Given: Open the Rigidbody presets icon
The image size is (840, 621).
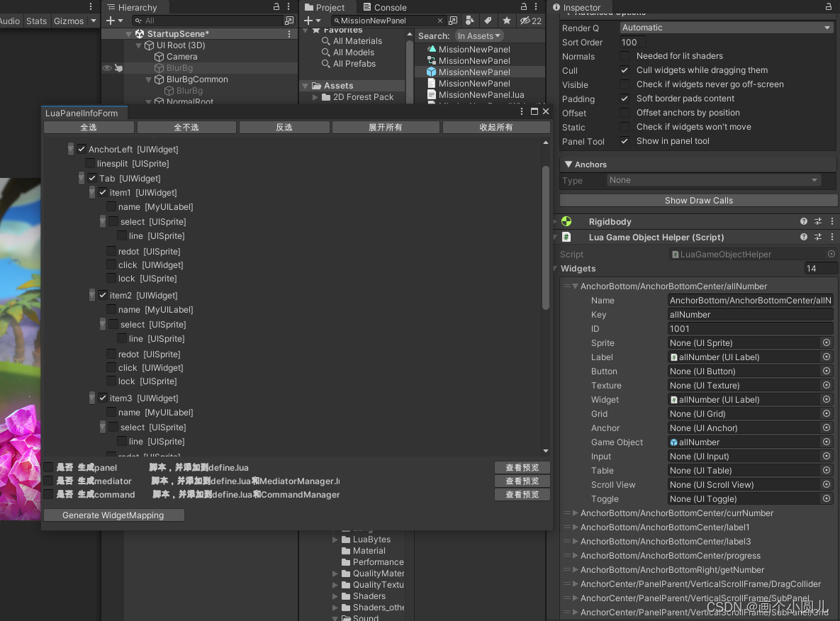Looking at the screenshot, I should 817,221.
